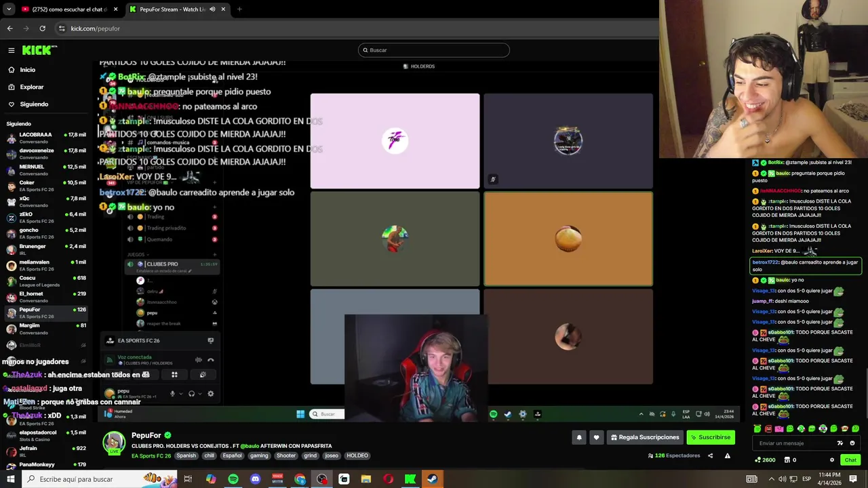Screen dimensions: 868x488
Task: Open Discord soundboard button in stream
Action: pos(203,375)
